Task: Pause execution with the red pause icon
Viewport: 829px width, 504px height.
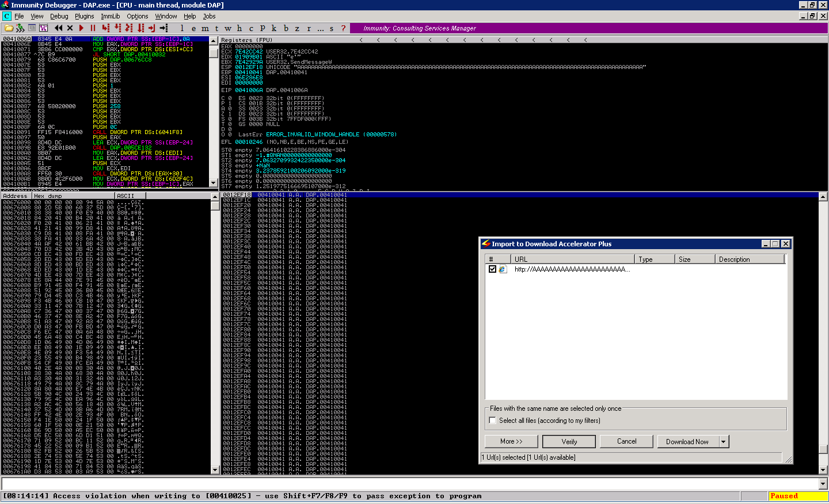Action: click(x=93, y=28)
